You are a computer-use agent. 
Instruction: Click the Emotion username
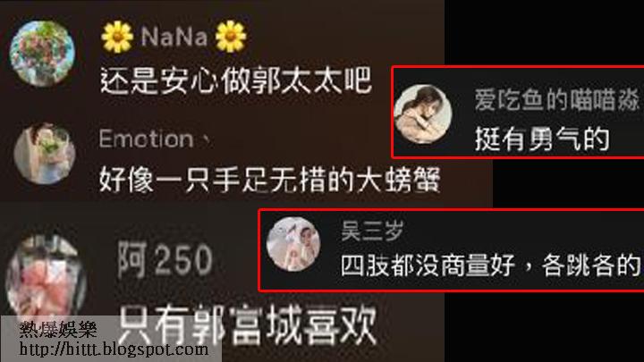tap(147, 139)
